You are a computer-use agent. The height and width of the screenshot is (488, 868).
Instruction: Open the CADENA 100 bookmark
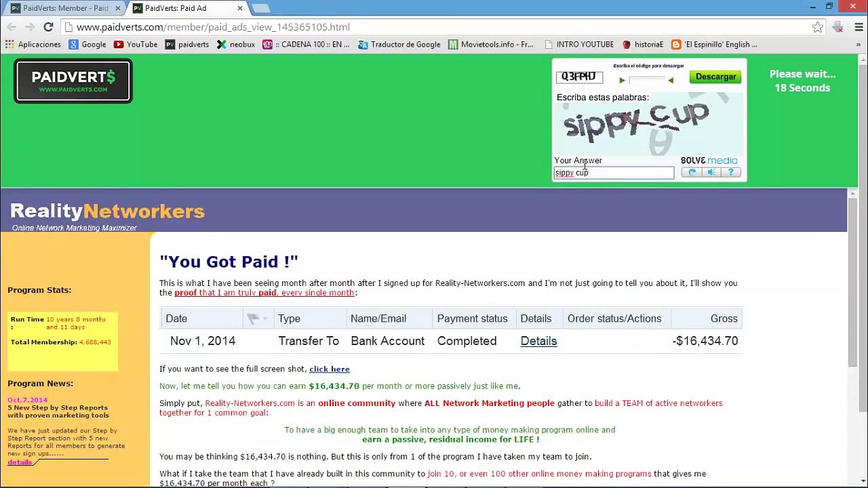coord(306,45)
